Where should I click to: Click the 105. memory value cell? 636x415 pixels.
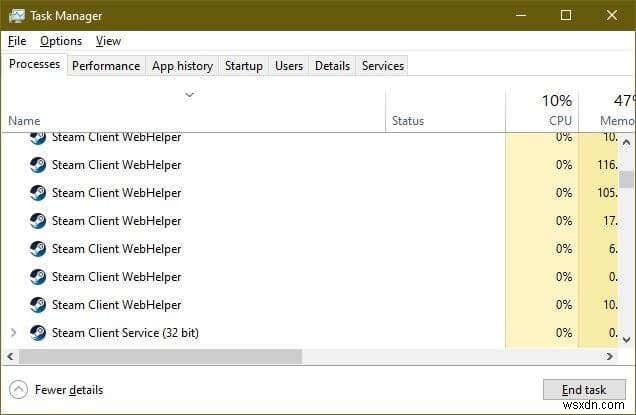tap(599, 193)
